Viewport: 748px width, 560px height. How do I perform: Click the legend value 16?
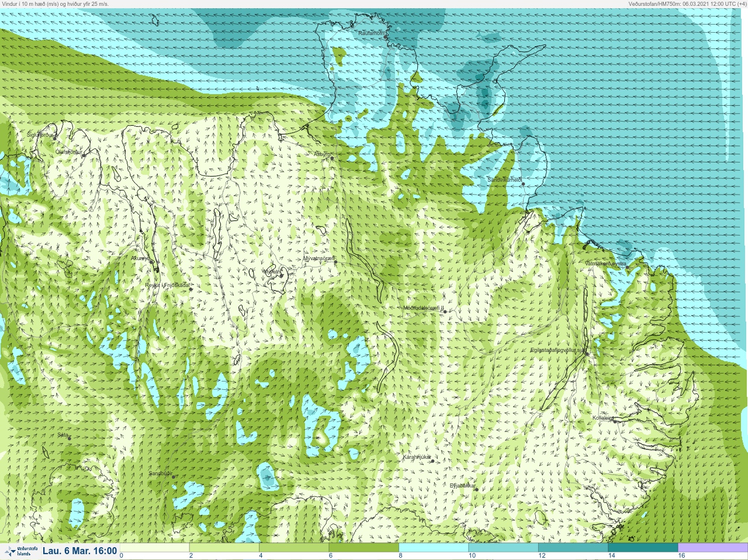pyautogui.click(x=681, y=555)
